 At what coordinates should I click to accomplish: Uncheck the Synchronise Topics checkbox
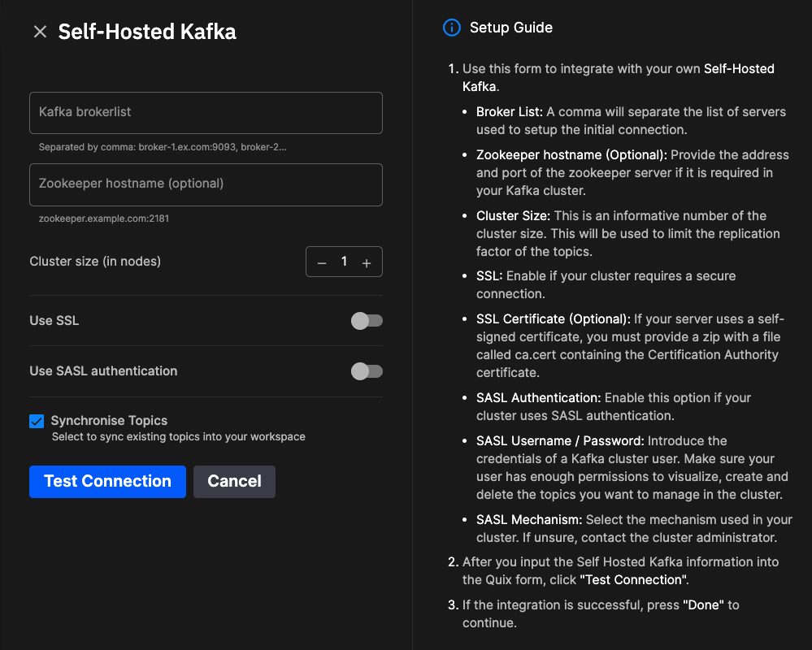coord(37,421)
